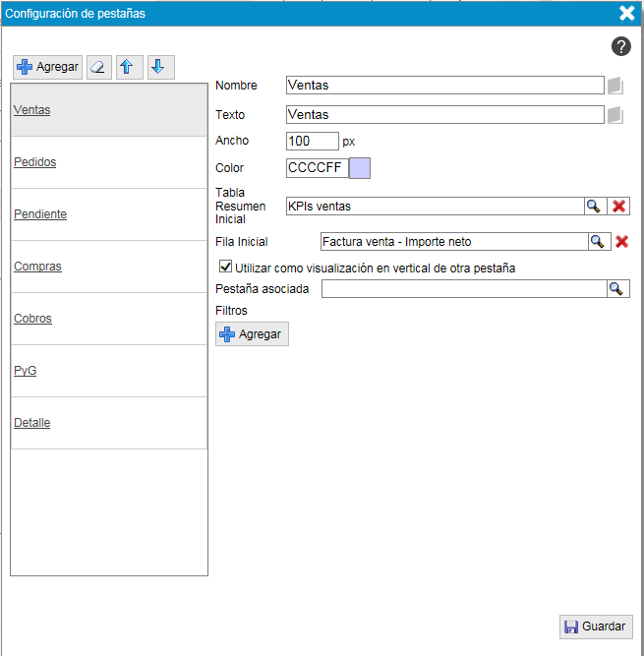
Task: Move tab down with the down arrow
Action: [x=159, y=67]
